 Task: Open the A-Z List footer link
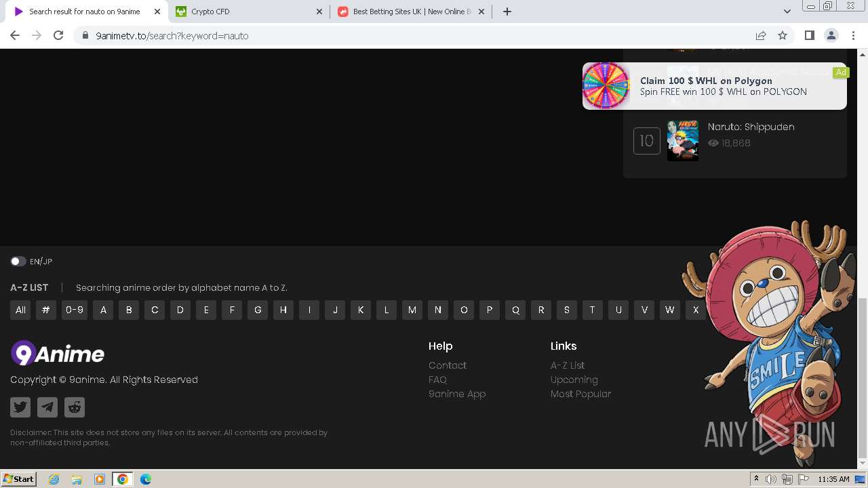click(568, 365)
